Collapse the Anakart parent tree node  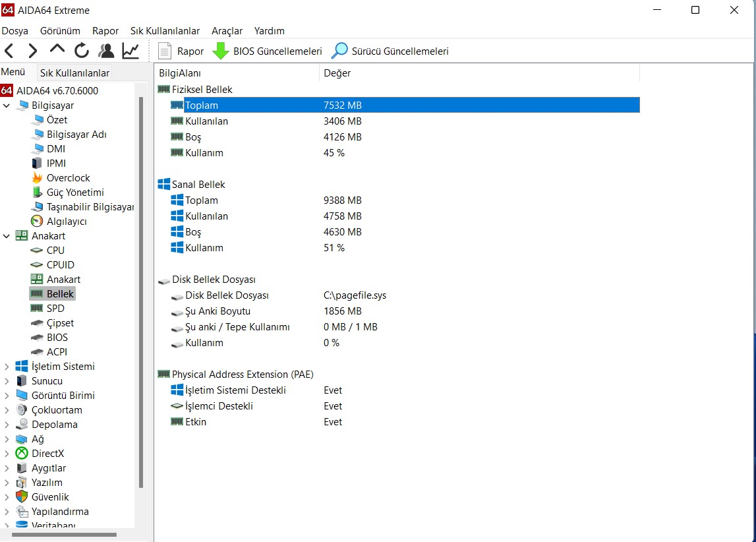coord(7,236)
